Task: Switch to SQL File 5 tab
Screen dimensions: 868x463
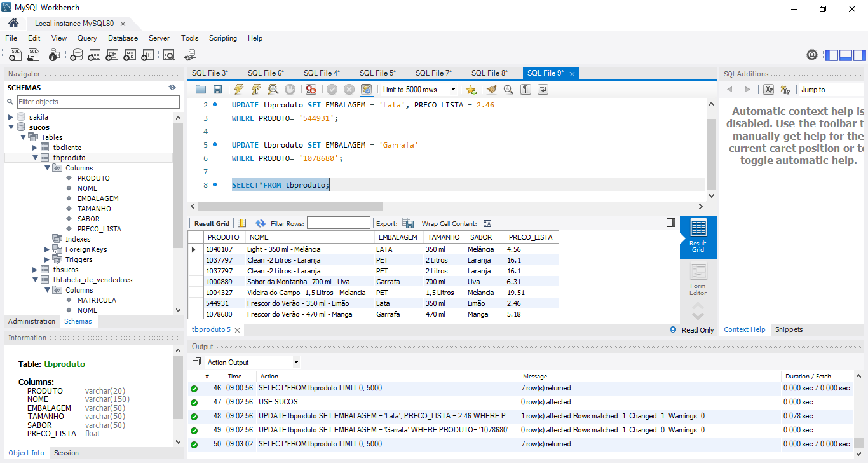Action: [x=377, y=73]
